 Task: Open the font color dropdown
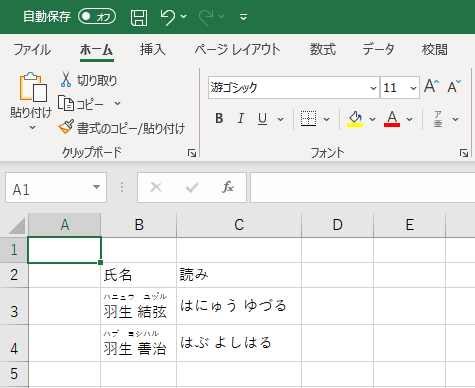click(410, 119)
